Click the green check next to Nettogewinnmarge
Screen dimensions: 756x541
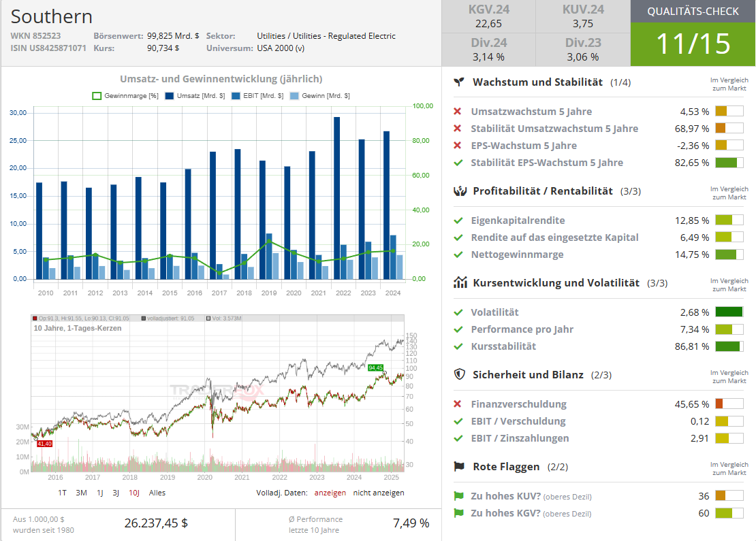458,255
